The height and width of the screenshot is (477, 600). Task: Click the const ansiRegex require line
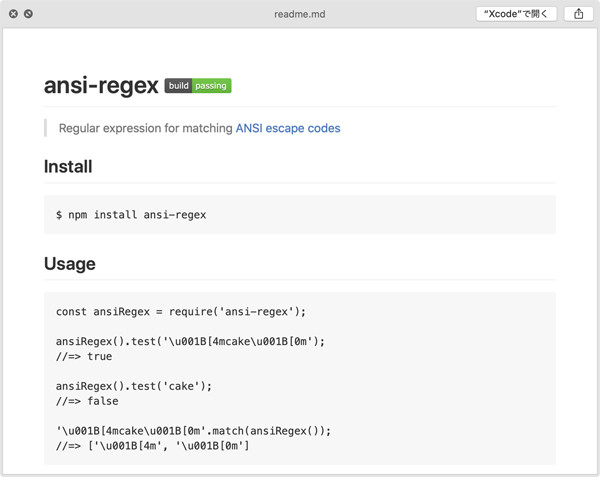[181, 312]
